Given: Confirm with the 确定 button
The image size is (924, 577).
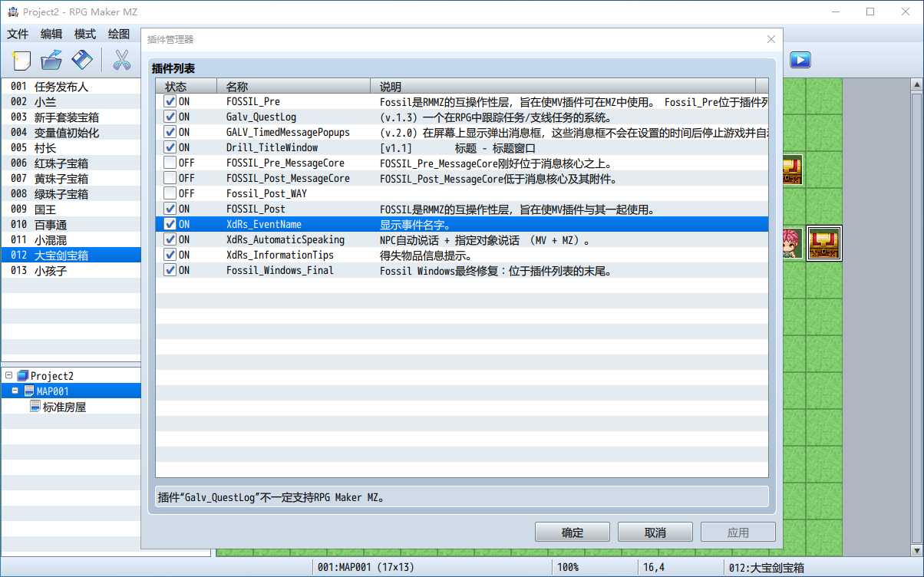Looking at the screenshot, I should click(573, 532).
